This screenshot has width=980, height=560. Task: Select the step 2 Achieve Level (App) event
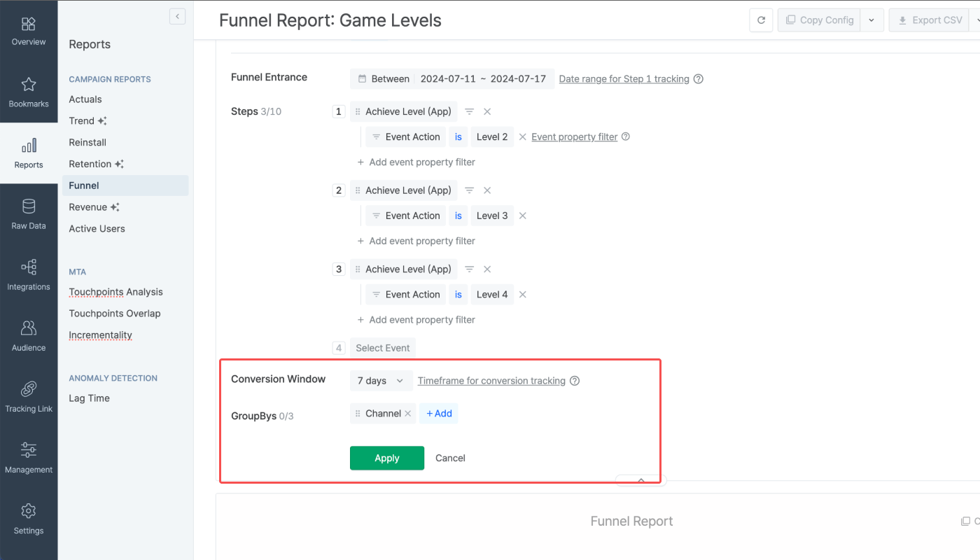pyautogui.click(x=403, y=190)
